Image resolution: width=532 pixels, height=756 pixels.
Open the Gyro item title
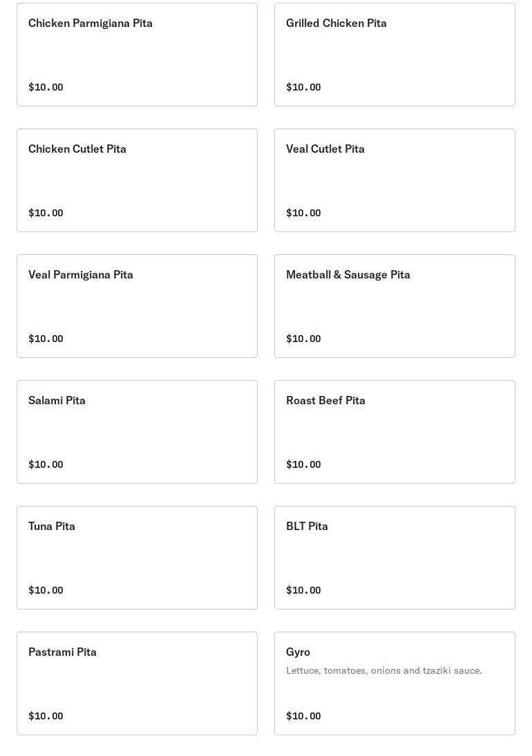tap(298, 652)
